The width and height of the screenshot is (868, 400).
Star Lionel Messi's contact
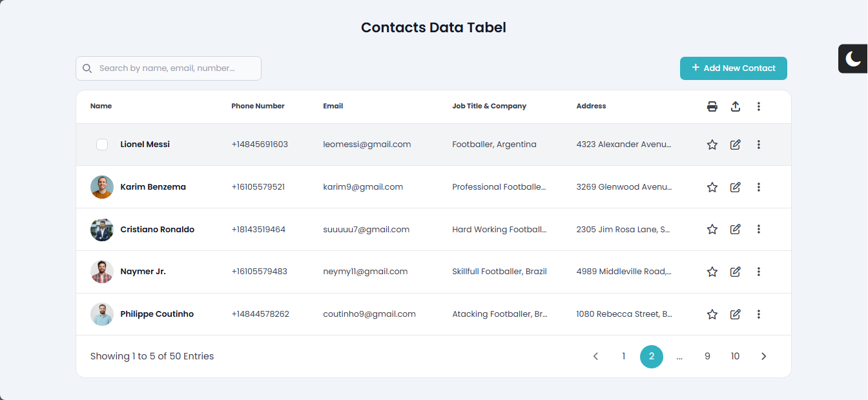712,145
